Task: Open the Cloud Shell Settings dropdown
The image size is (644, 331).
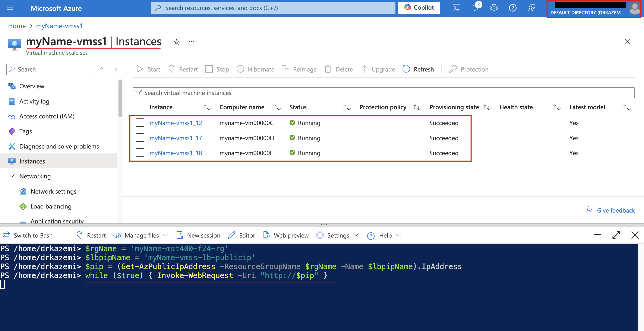Action: pyautogui.click(x=338, y=235)
